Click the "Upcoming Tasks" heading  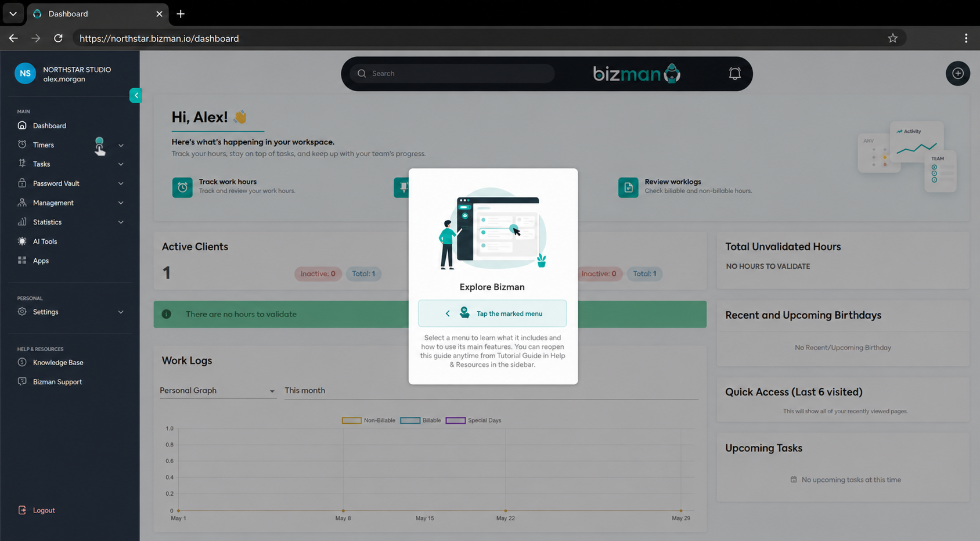pyautogui.click(x=763, y=448)
